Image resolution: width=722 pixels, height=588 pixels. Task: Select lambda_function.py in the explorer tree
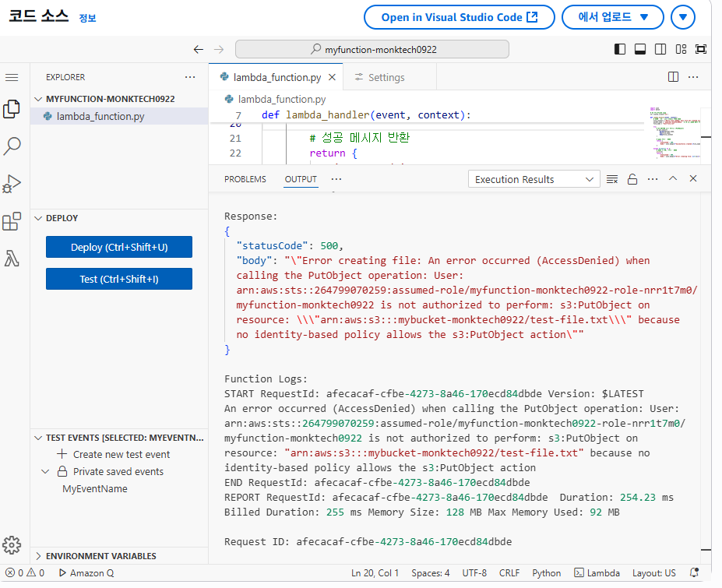[x=119, y=117]
